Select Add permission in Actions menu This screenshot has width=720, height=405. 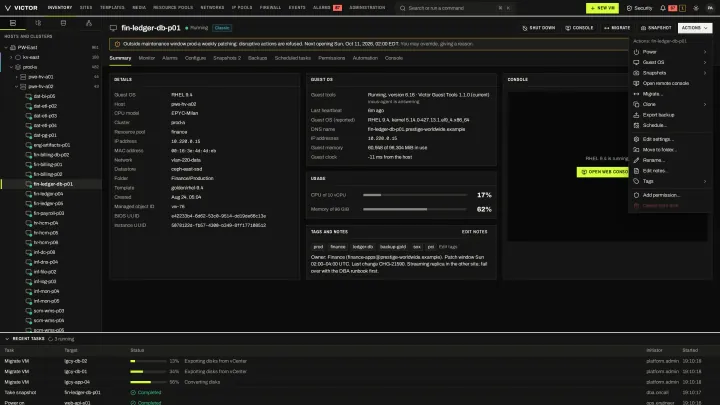pyautogui.click(x=670, y=195)
